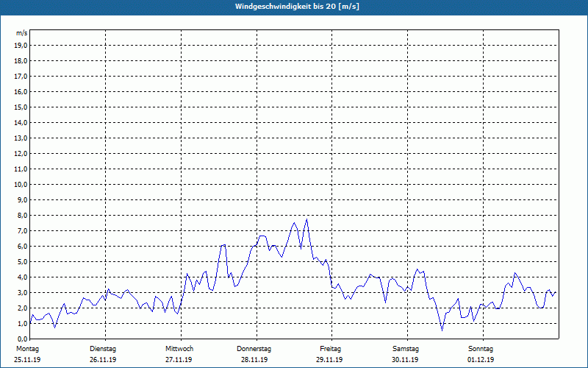The image size is (588, 368).
Task: Select the date '25.11.19'
Action: click(x=27, y=360)
